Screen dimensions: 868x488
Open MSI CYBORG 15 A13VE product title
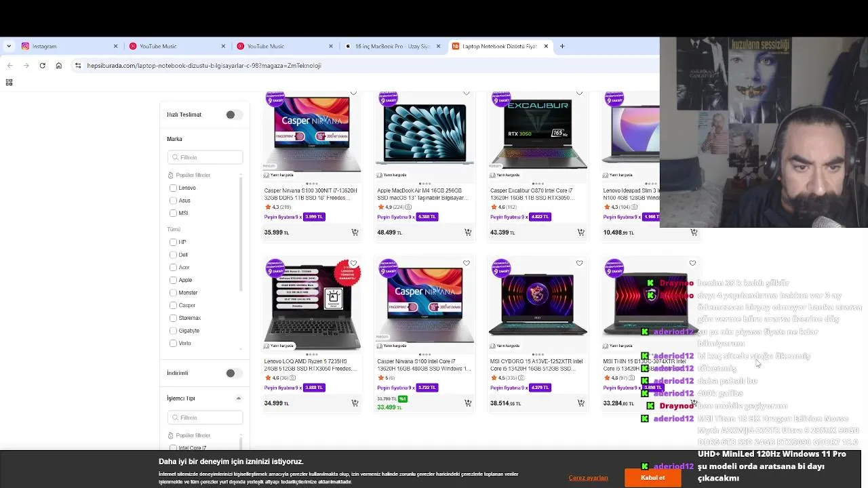click(x=536, y=365)
